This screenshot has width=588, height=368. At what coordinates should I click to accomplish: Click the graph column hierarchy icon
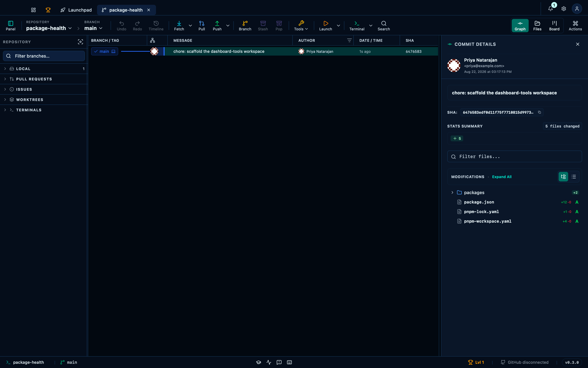(x=153, y=40)
